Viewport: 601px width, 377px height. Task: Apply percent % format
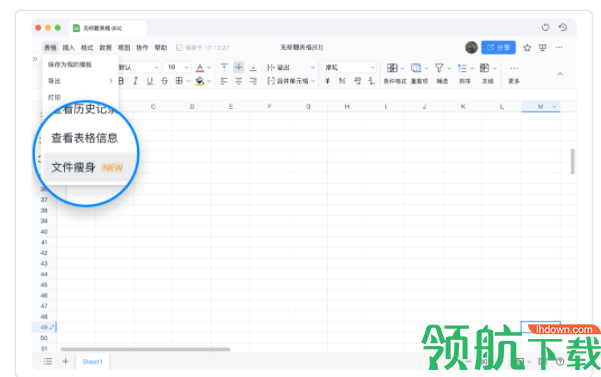[342, 81]
